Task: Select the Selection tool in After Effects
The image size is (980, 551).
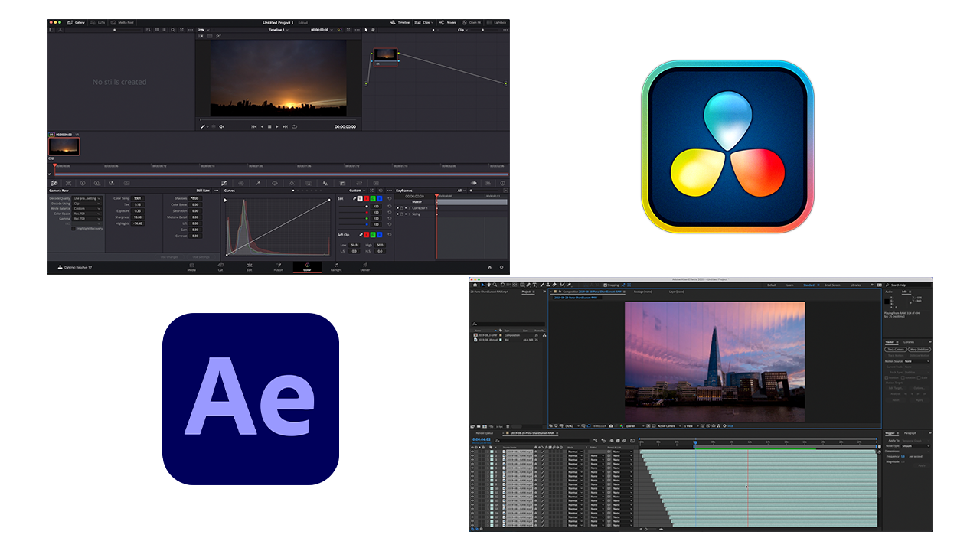Action: click(x=484, y=285)
